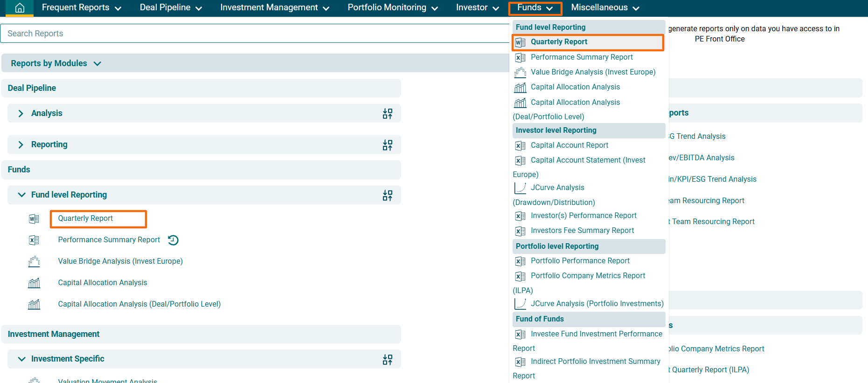Click the Word icon beside Quarterly Report in list

34,219
